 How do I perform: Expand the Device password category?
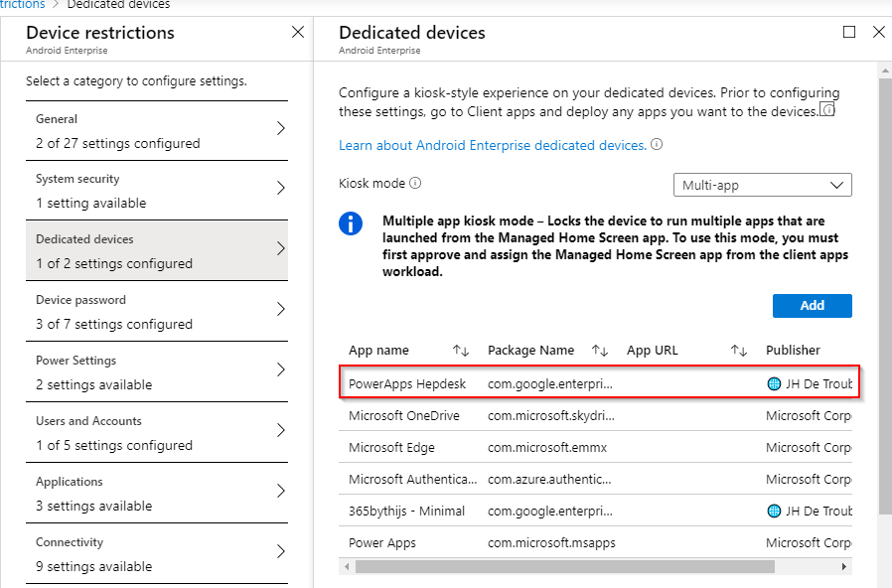156,311
